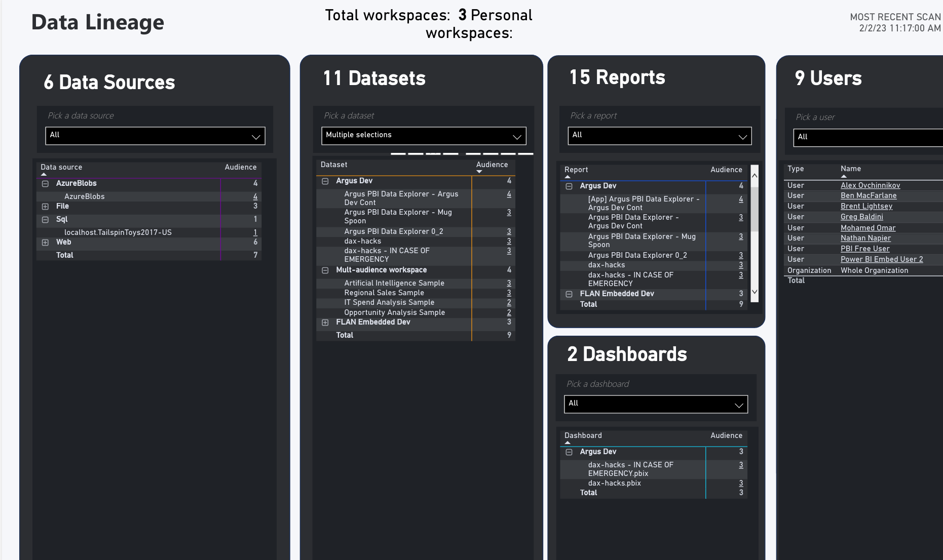Open Greg Baldini user link

(861, 217)
